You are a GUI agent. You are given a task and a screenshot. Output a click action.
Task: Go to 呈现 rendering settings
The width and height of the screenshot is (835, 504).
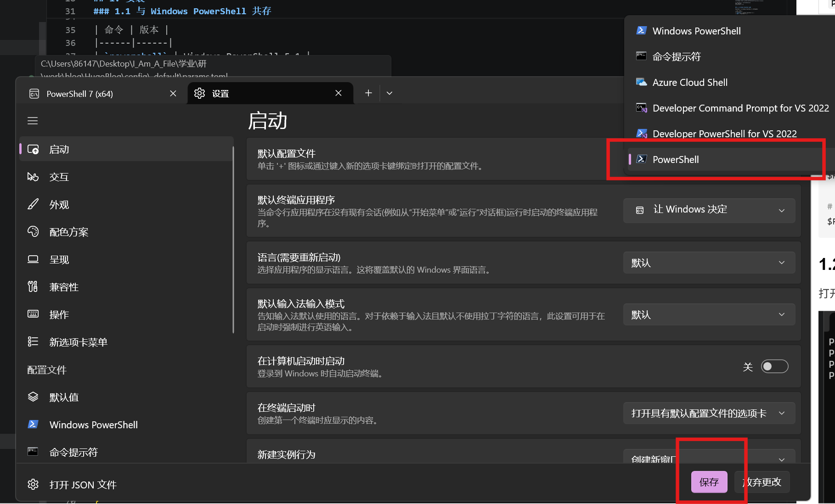click(126, 259)
